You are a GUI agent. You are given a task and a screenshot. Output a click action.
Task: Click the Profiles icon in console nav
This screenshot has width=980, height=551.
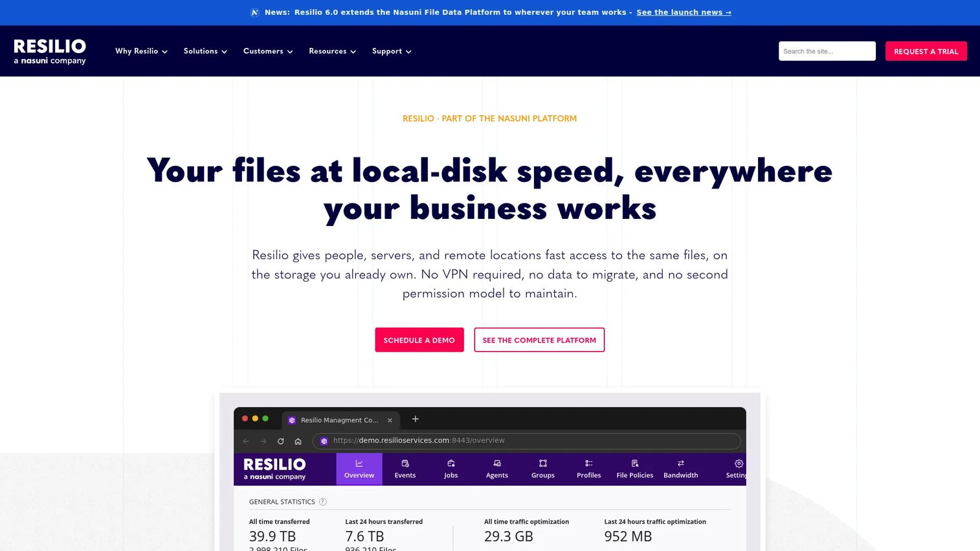click(589, 464)
